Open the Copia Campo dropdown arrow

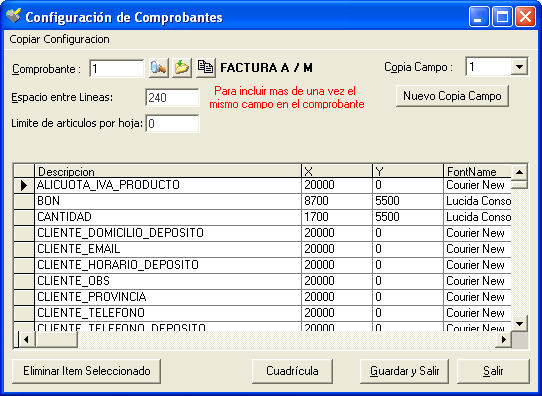point(519,66)
